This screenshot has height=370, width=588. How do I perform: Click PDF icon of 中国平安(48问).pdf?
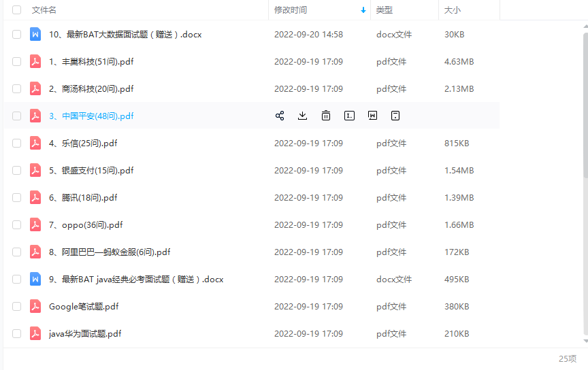pos(35,116)
